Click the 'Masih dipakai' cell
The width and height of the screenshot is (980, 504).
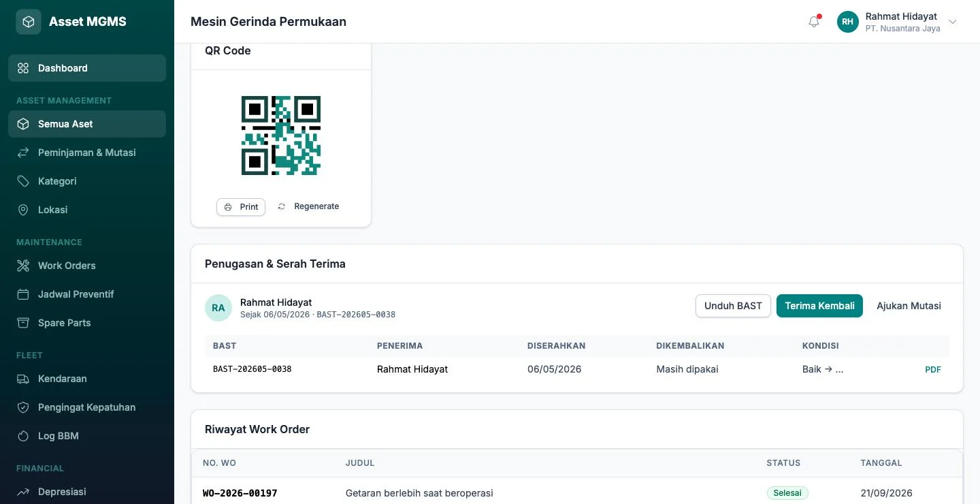click(x=687, y=369)
